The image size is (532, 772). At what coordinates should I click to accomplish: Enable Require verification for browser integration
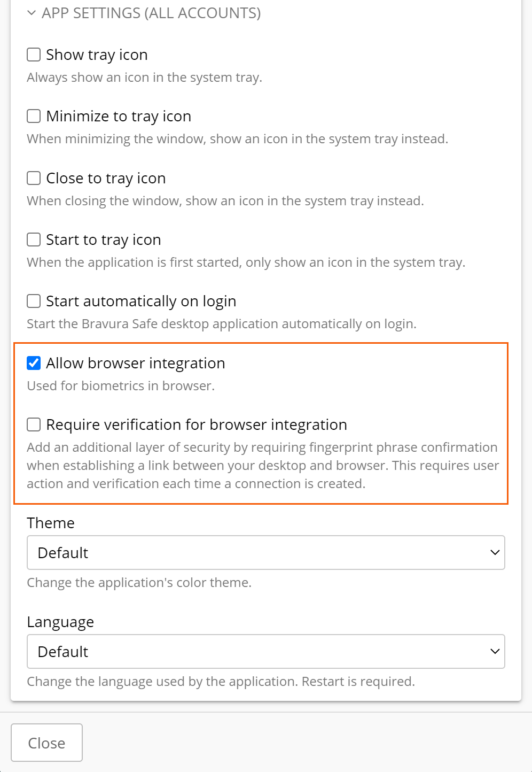click(x=33, y=424)
